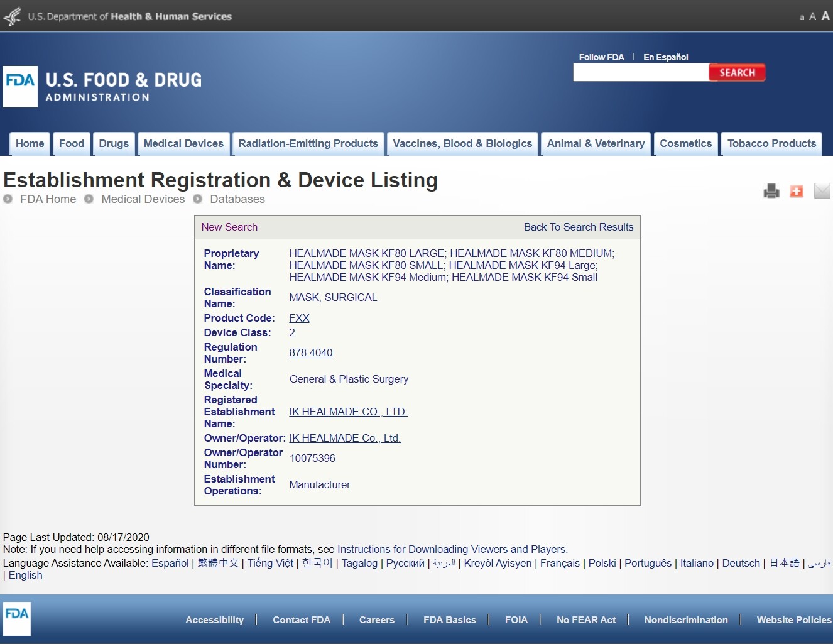
Task: Select the smallest text size letter
Action: point(802,18)
